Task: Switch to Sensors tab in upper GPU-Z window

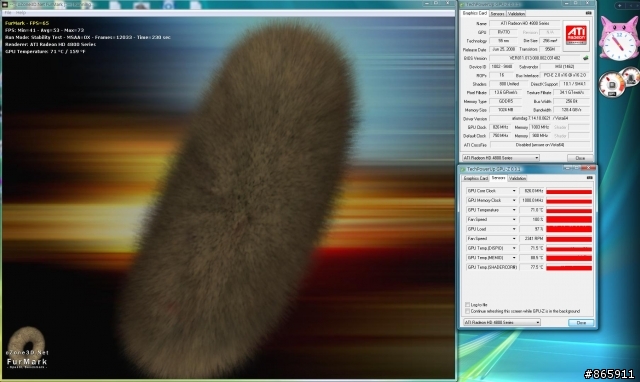Action: [x=497, y=13]
